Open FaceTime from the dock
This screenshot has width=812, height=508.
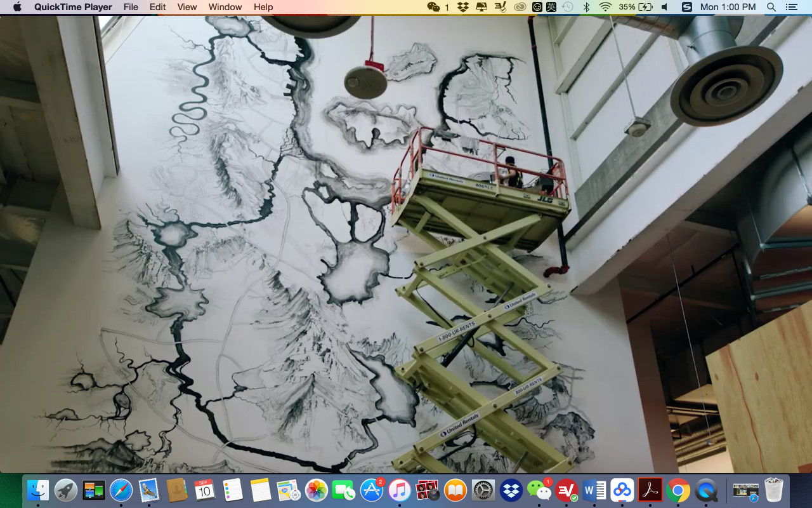pos(344,490)
